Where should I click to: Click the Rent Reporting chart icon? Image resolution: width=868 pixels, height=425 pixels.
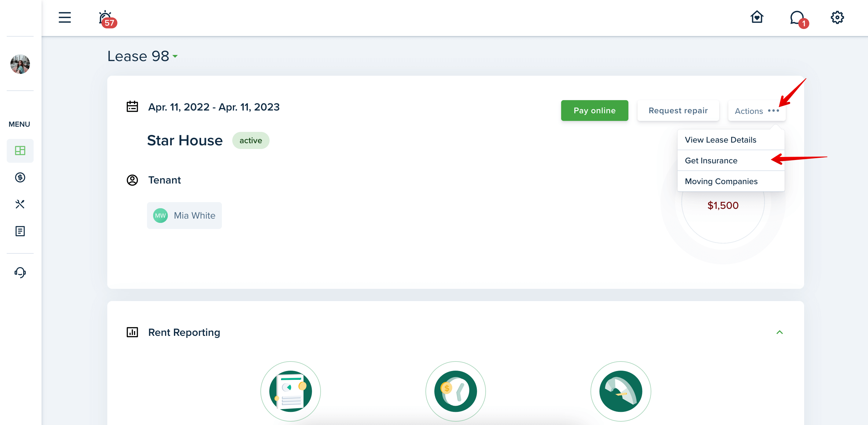[x=132, y=332]
